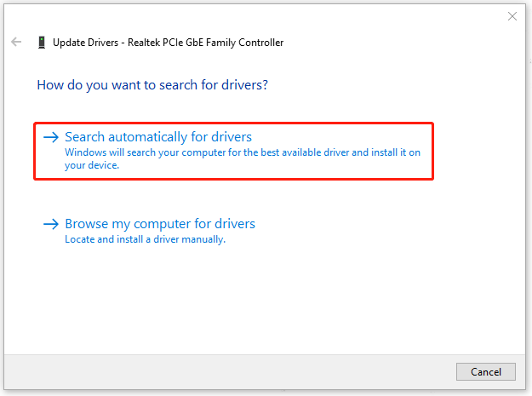Close the Update Drivers dialog
Screen dimensions: 532x396
512,16
